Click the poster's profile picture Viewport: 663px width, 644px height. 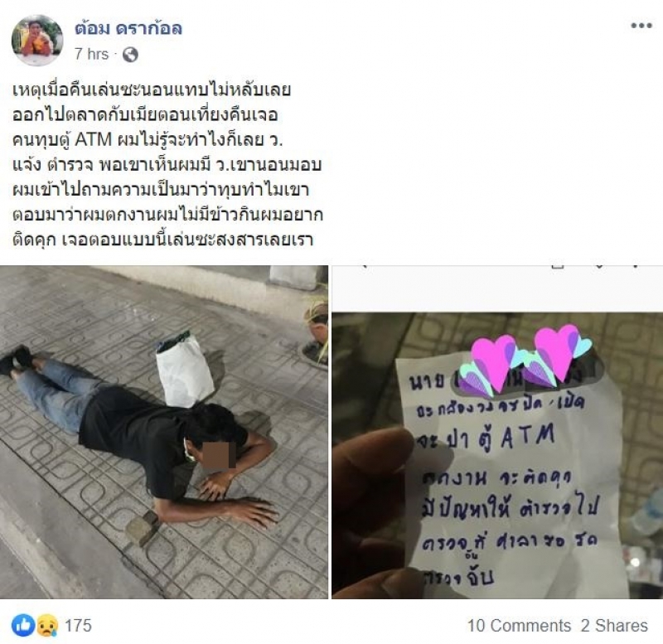37,40
